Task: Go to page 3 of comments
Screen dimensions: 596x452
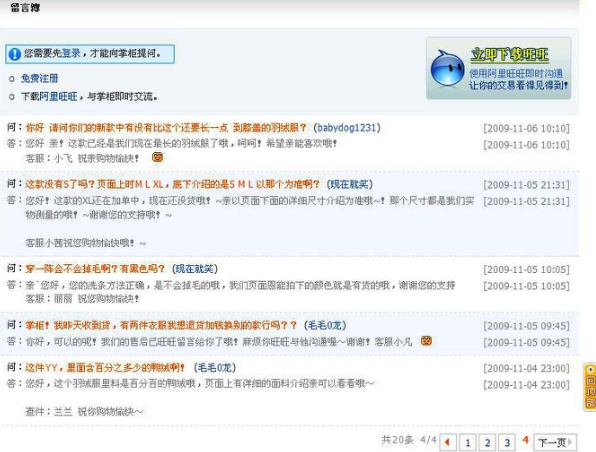Action: [507, 442]
